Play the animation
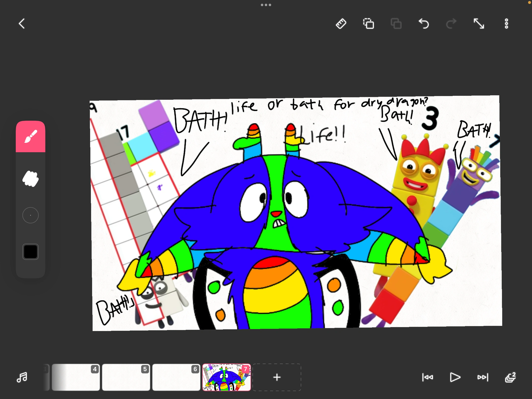This screenshot has width=532, height=399. coord(455,377)
